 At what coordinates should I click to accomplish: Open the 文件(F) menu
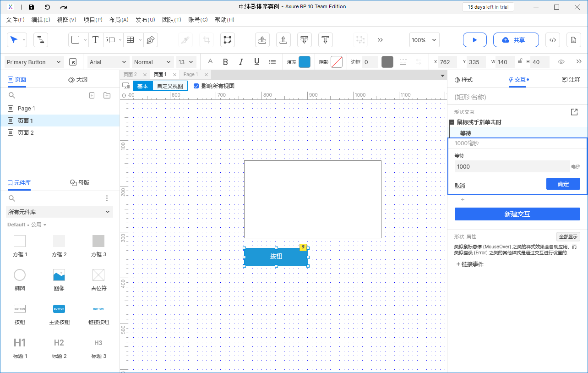click(16, 20)
